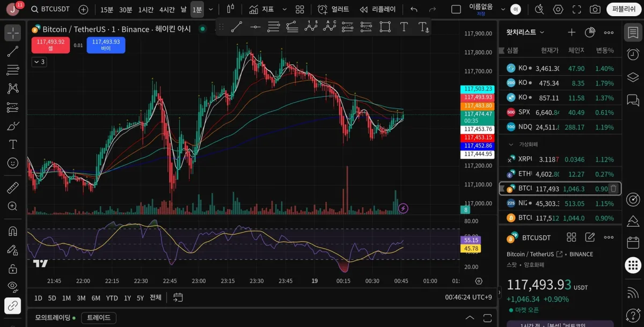Image resolution: width=644 pixels, height=327 pixels.
Task: Enter fullscreen mode from top toolbar
Action: (576, 9)
